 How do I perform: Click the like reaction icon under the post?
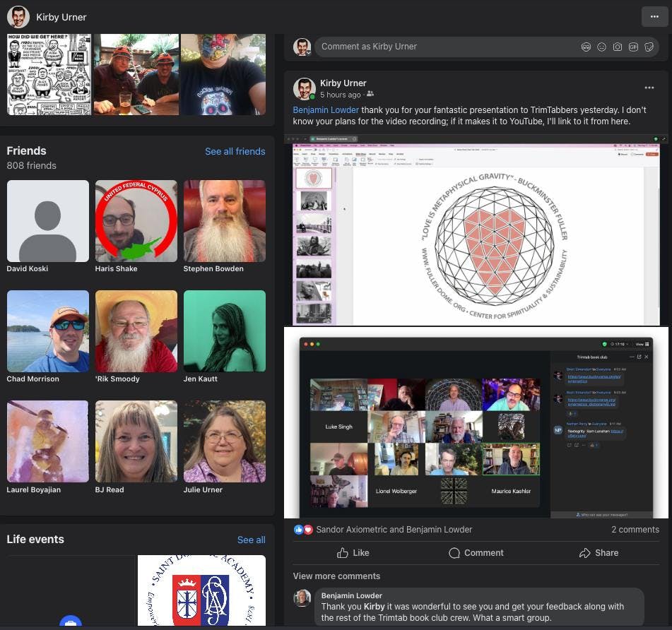(x=299, y=530)
